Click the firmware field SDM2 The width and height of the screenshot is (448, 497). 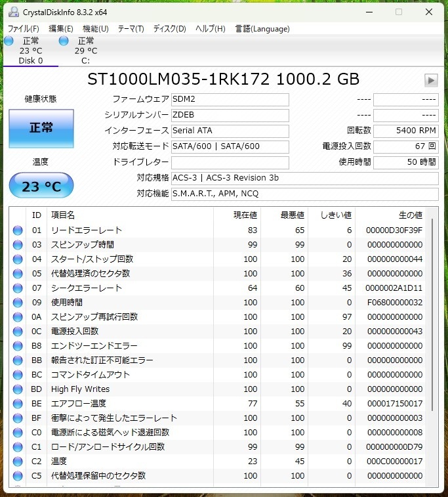pyautogui.click(x=230, y=100)
